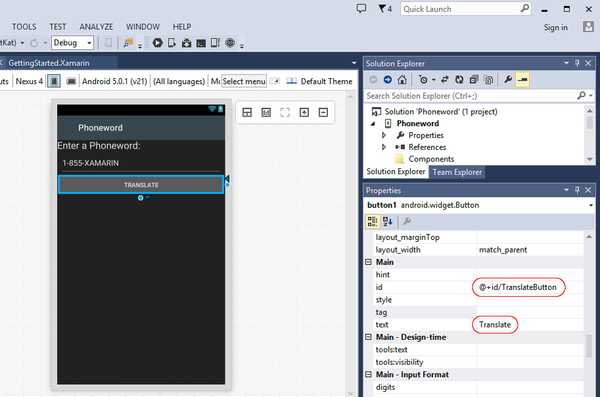
Task: Collapse the Phoneword project node
Action: 373,124
